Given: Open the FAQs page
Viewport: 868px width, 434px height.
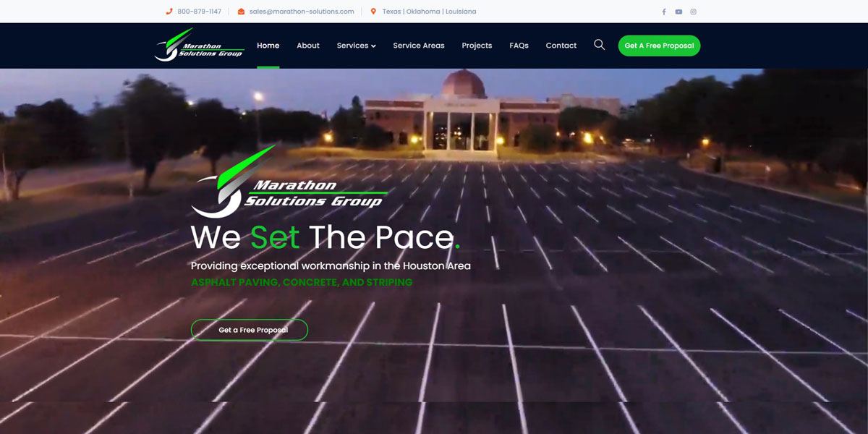Looking at the screenshot, I should (x=519, y=46).
